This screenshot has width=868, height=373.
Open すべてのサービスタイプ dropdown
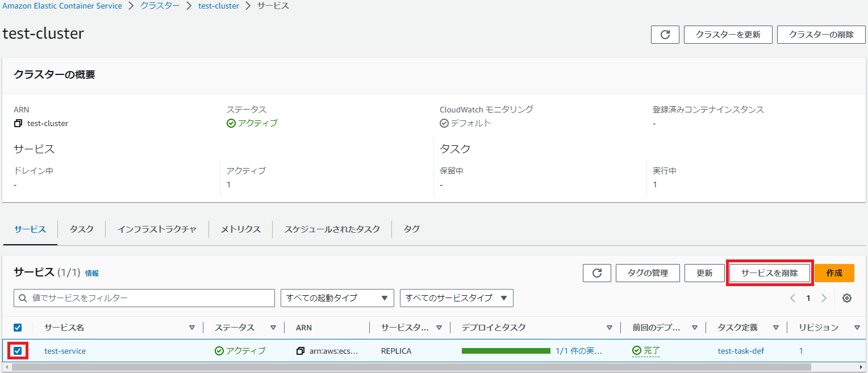[x=457, y=298]
